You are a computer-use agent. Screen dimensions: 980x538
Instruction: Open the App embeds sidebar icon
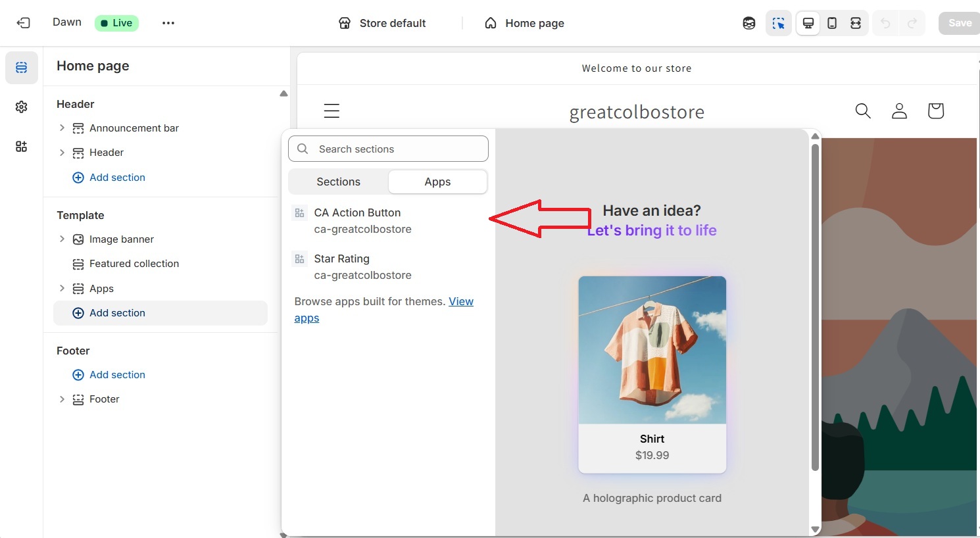22,147
